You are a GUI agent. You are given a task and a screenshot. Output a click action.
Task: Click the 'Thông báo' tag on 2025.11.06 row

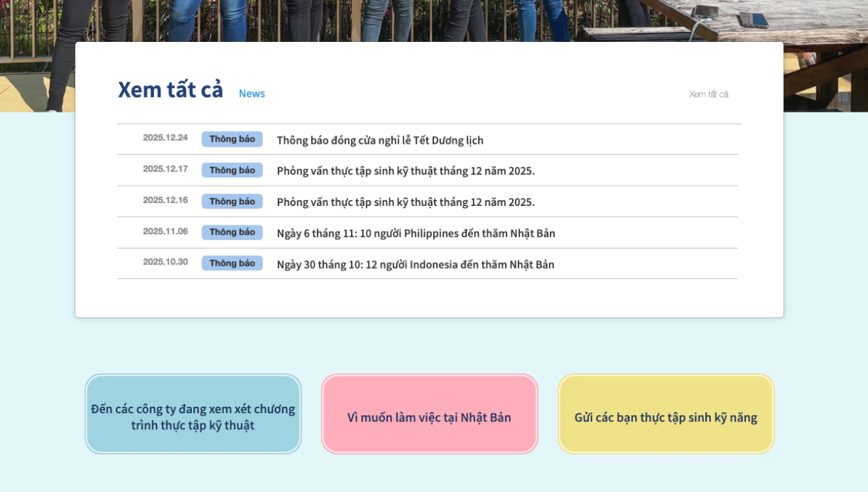click(x=232, y=232)
